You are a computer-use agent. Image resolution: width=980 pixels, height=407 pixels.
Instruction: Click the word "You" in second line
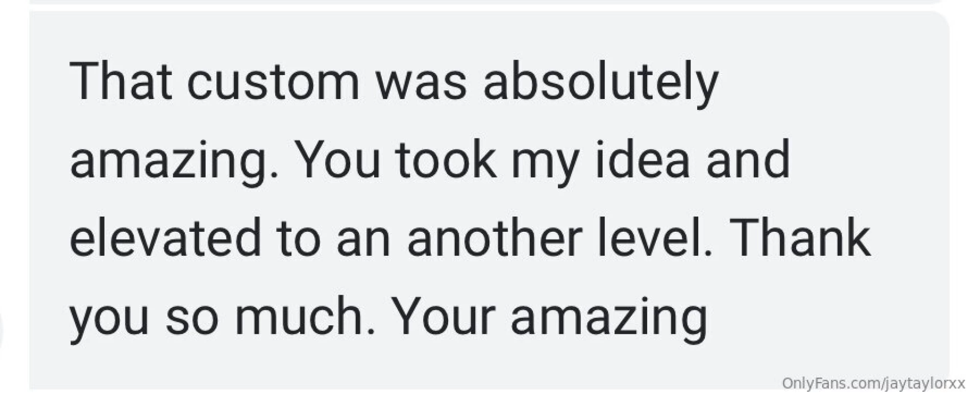(x=338, y=159)
